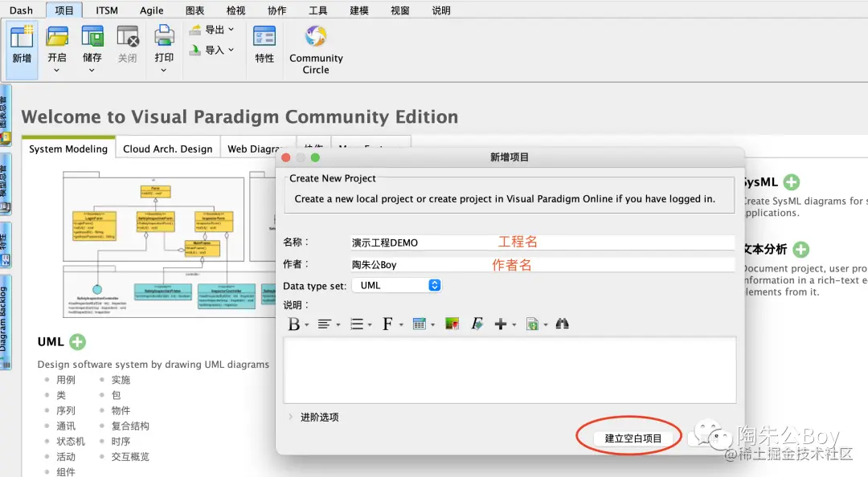Click the 关闭 close project icon
The width and height of the screenshot is (868, 477).
[127, 36]
